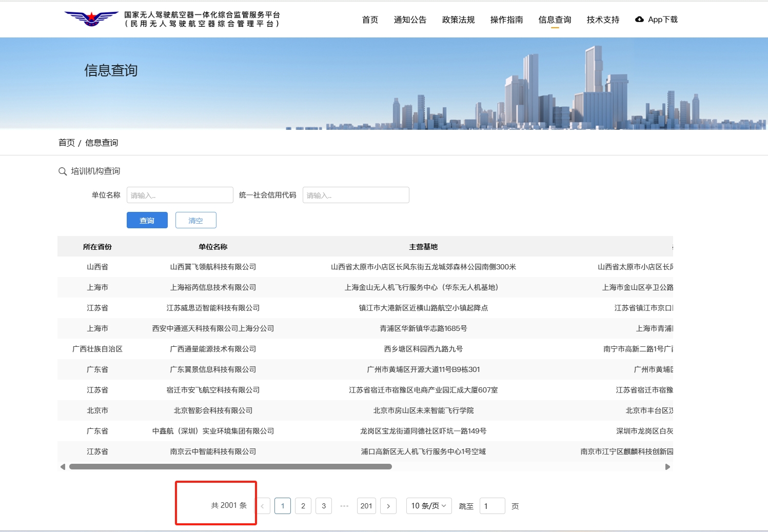Viewport: 768px width, 532px height.
Task: Click the 统一社会信用代码 input field
Action: point(356,195)
